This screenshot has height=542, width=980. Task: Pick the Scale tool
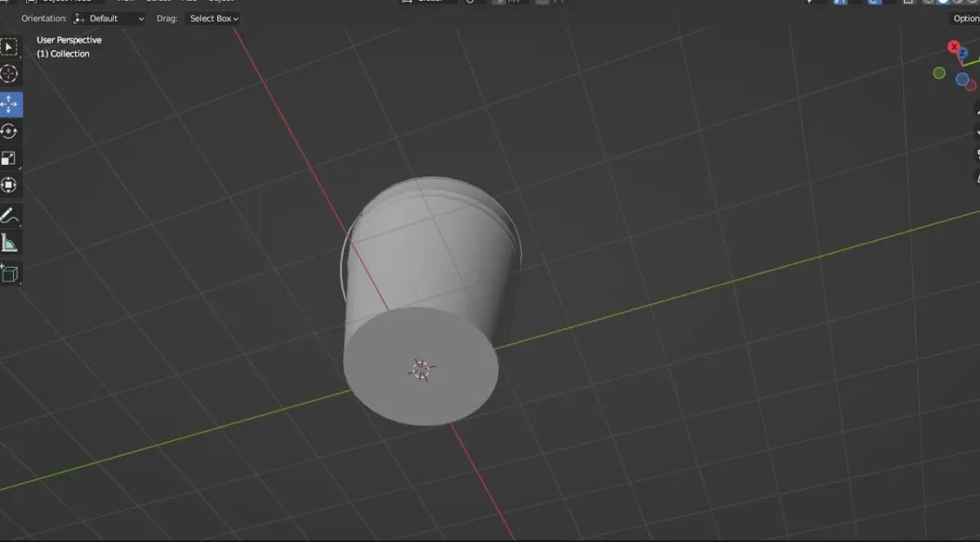tap(9, 158)
